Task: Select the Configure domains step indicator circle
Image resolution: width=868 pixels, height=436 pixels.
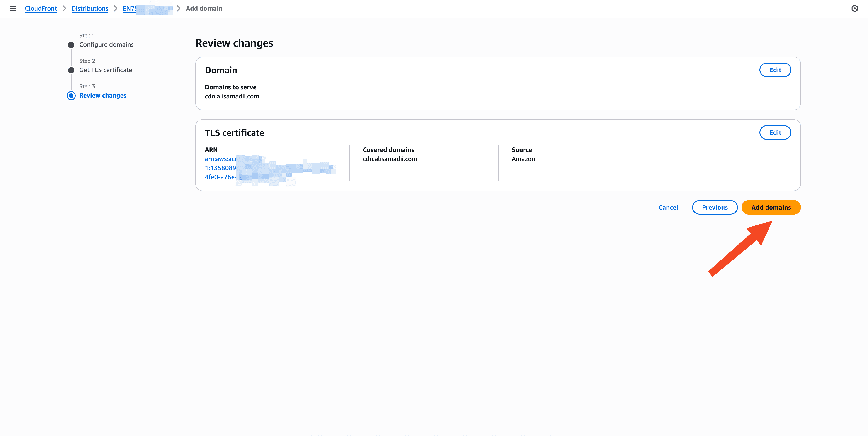Action: click(x=71, y=45)
